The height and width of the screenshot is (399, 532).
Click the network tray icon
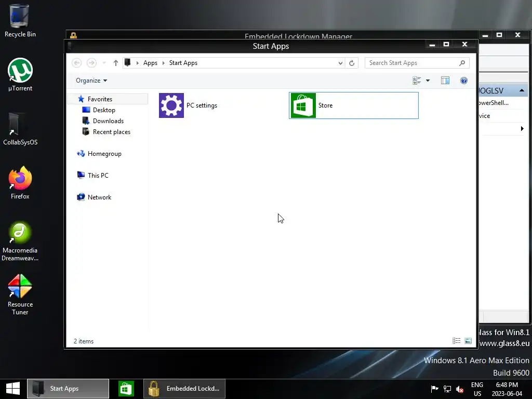(447, 389)
